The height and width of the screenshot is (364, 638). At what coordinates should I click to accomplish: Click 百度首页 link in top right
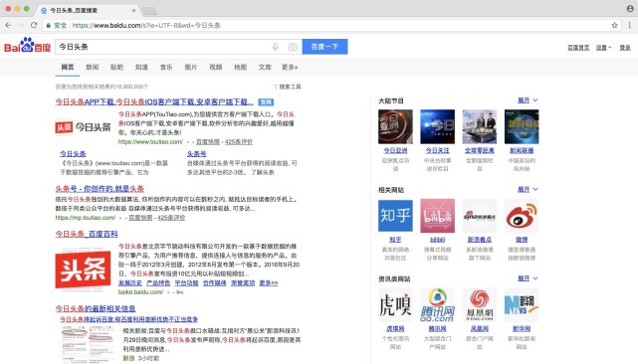(x=578, y=48)
